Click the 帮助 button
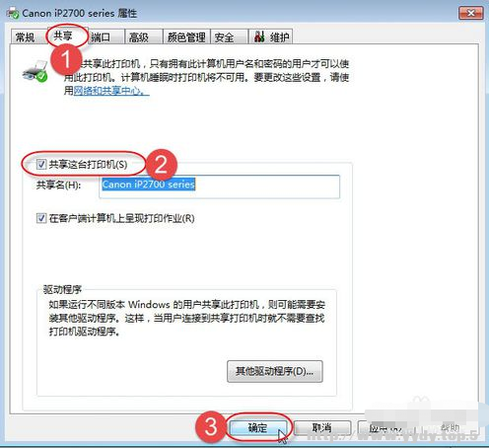 point(450,428)
